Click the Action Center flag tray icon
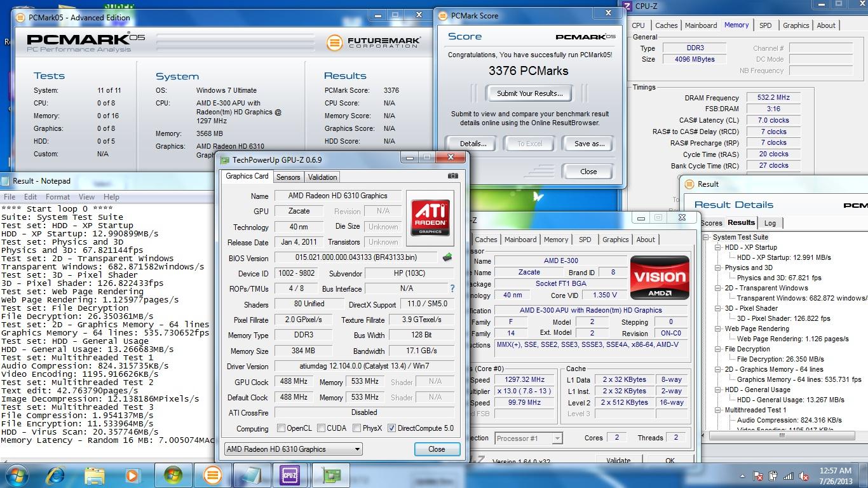This screenshot has width=868, height=488. click(x=758, y=476)
